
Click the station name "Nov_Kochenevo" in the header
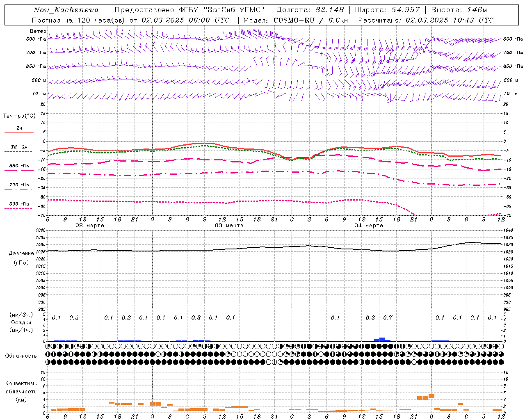(66, 10)
